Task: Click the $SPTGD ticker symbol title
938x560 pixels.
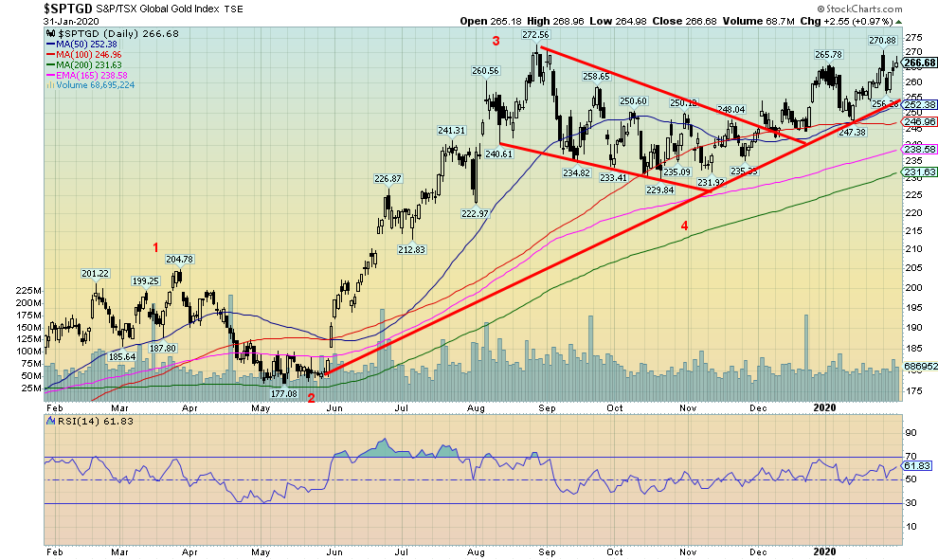Action: (x=68, y=8)
